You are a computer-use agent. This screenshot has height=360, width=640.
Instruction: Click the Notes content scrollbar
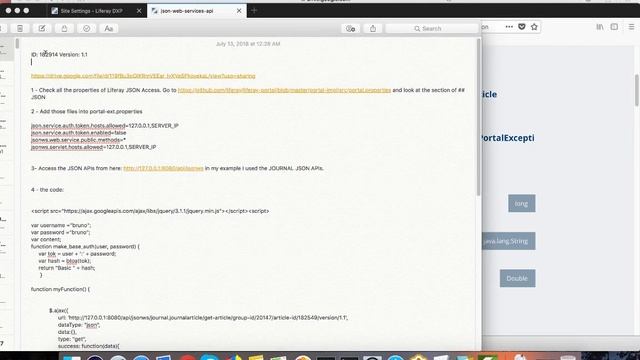click(x=479, y=118)
